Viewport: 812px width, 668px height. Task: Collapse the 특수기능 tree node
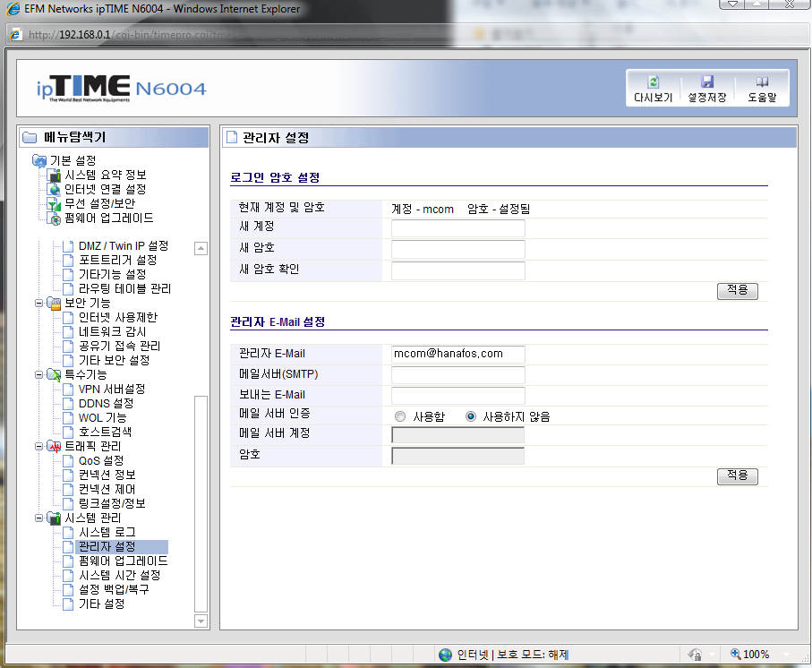[x=38, y=375]
